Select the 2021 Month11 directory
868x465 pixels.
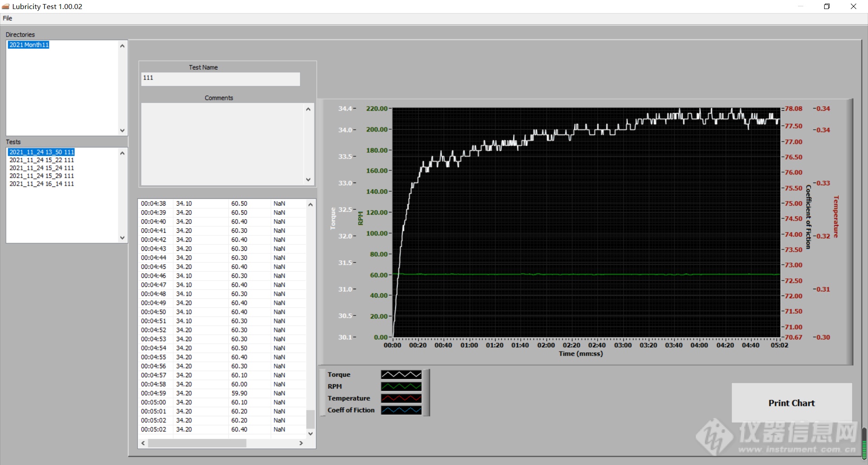[29, 45]
